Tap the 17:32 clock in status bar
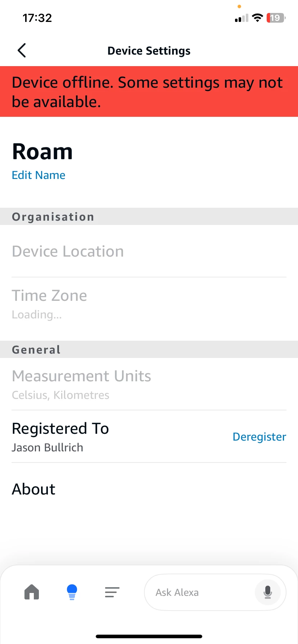 [x=37, y=18]
